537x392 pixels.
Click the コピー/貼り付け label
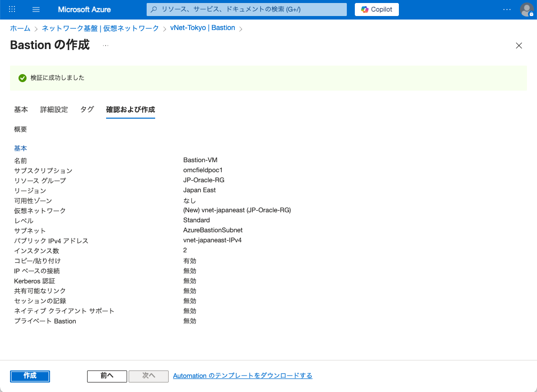click(38, 261)
